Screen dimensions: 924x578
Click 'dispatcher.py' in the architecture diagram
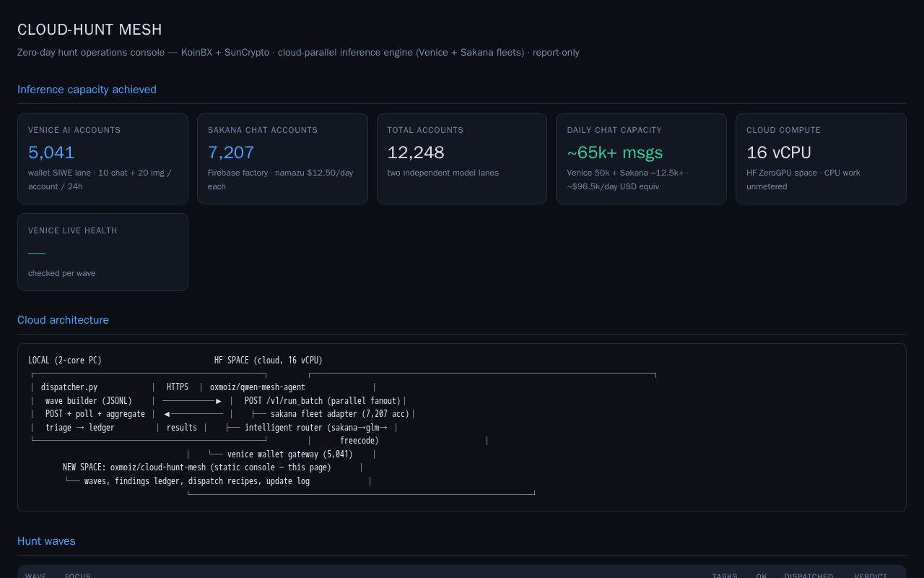(69, 387)
